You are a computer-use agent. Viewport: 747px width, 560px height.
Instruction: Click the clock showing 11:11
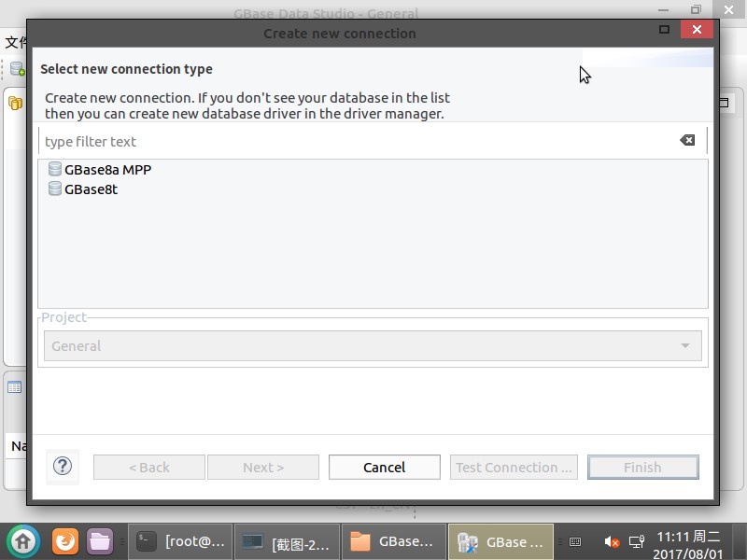tap(688, 537)
